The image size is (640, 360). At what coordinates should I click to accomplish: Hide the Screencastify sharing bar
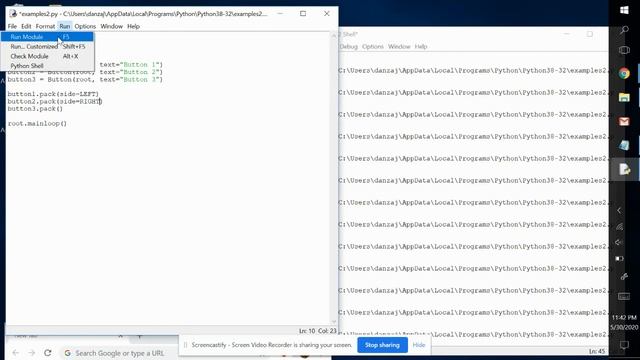pyautogui.click(x=419, y=345)
